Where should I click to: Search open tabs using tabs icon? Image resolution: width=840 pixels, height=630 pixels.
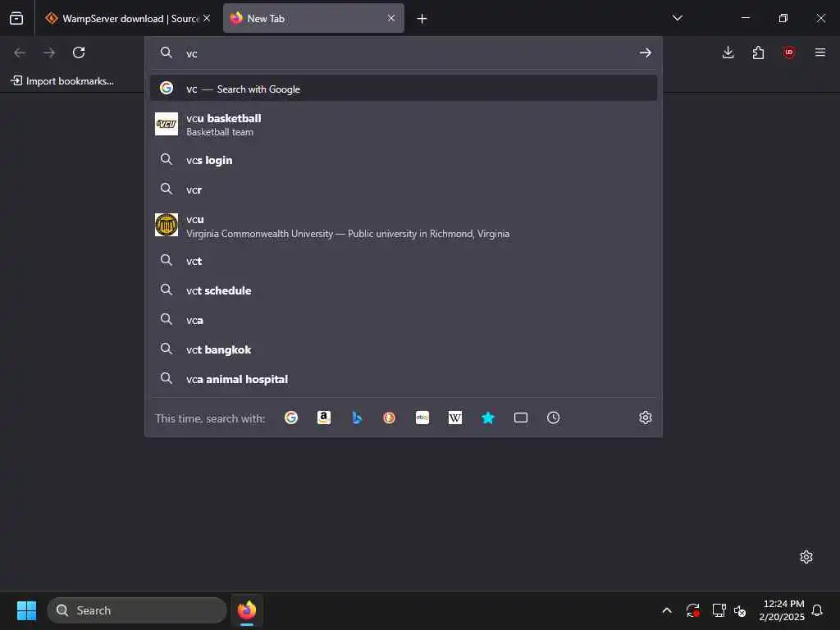pyautogui.click(x=521, y=418)
